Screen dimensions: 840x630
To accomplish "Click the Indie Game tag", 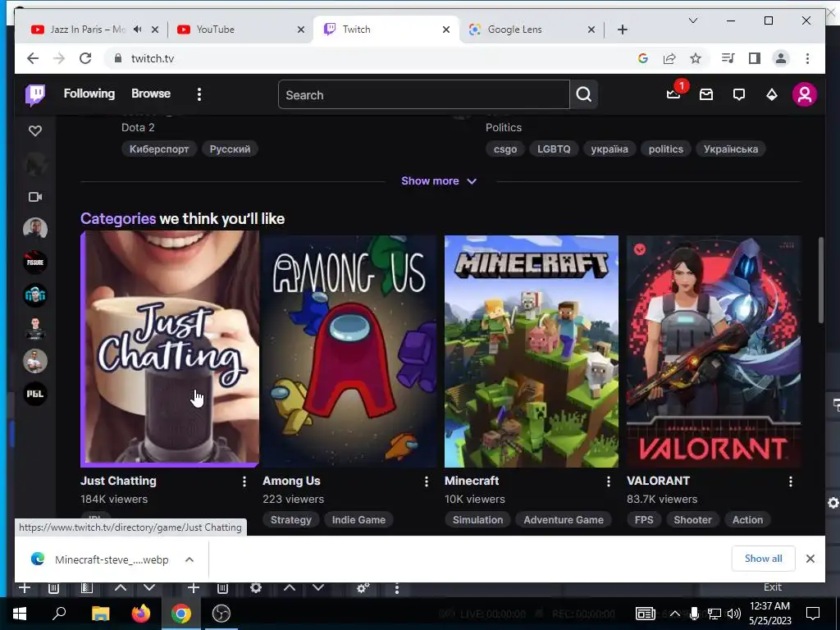I will 358,519.
